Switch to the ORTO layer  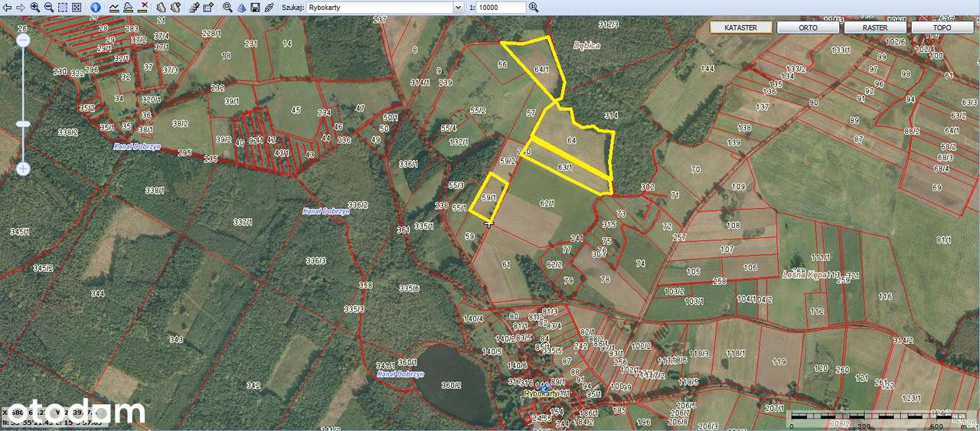pos(808,28)
